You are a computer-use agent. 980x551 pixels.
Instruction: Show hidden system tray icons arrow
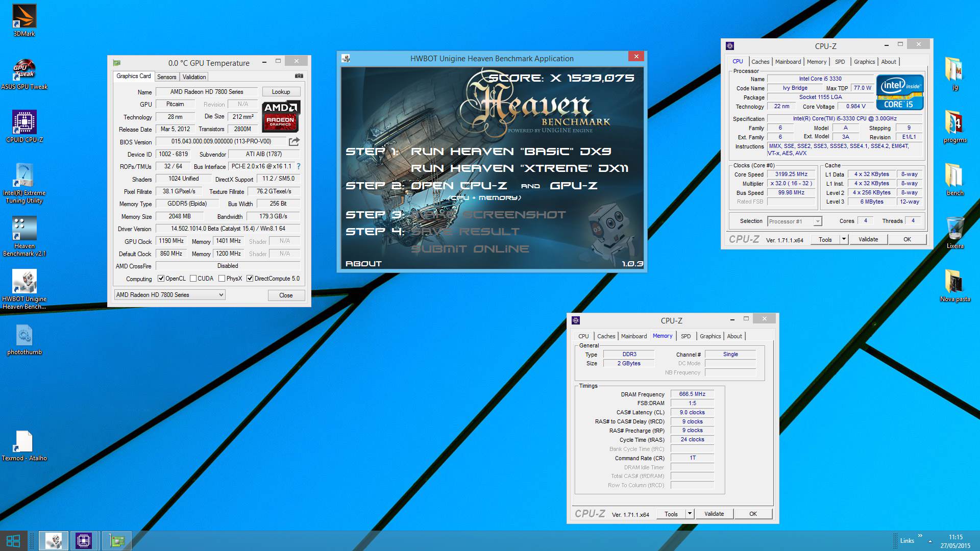coord(930,541)
